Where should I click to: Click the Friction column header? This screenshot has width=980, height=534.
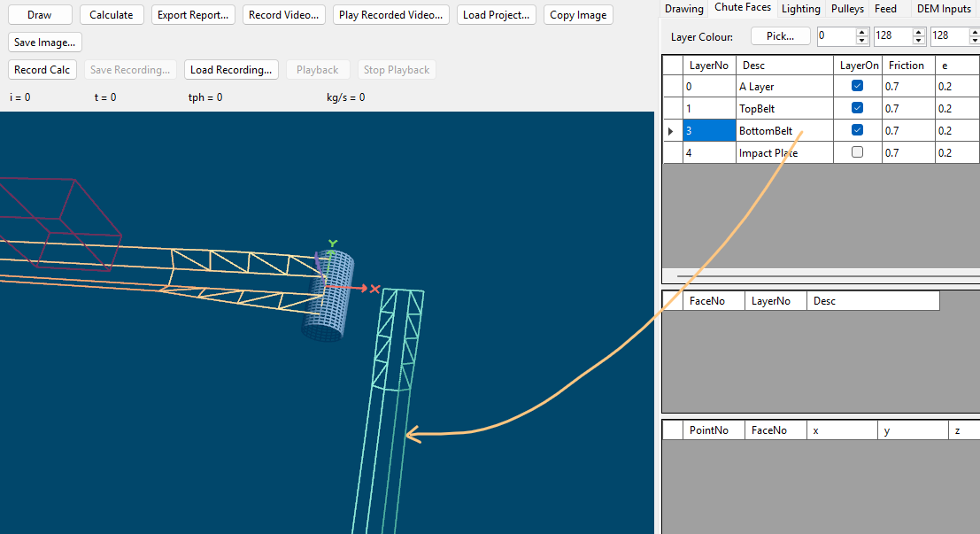(909, 65)
